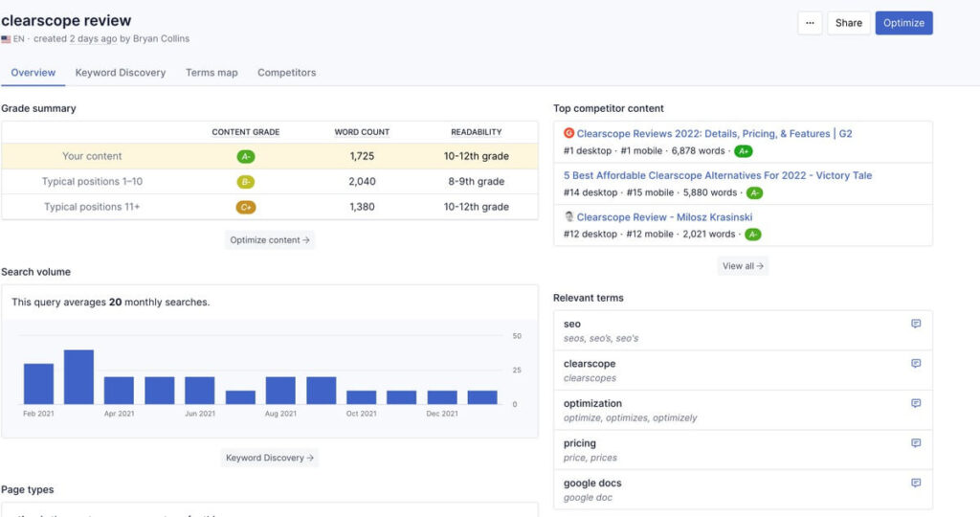Click the Share button
980x517 pixels.
(848, 23)
